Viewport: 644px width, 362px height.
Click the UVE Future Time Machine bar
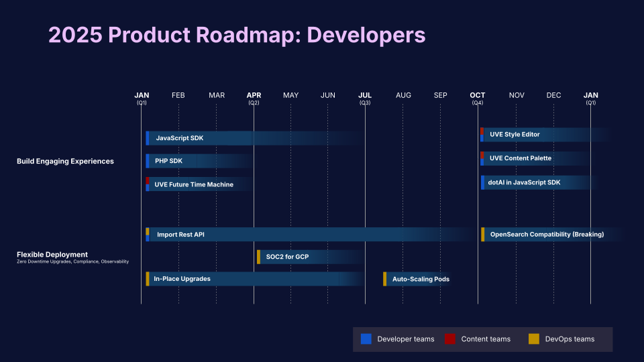(x=195, y=184)
